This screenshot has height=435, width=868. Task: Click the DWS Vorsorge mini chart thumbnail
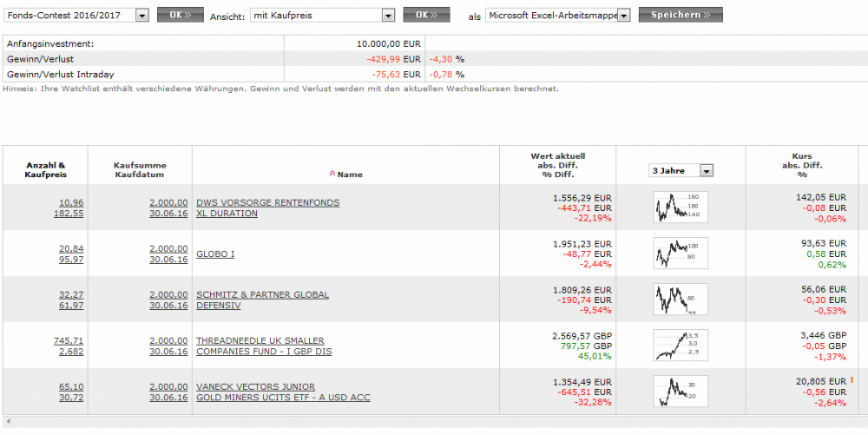[681, 207]
